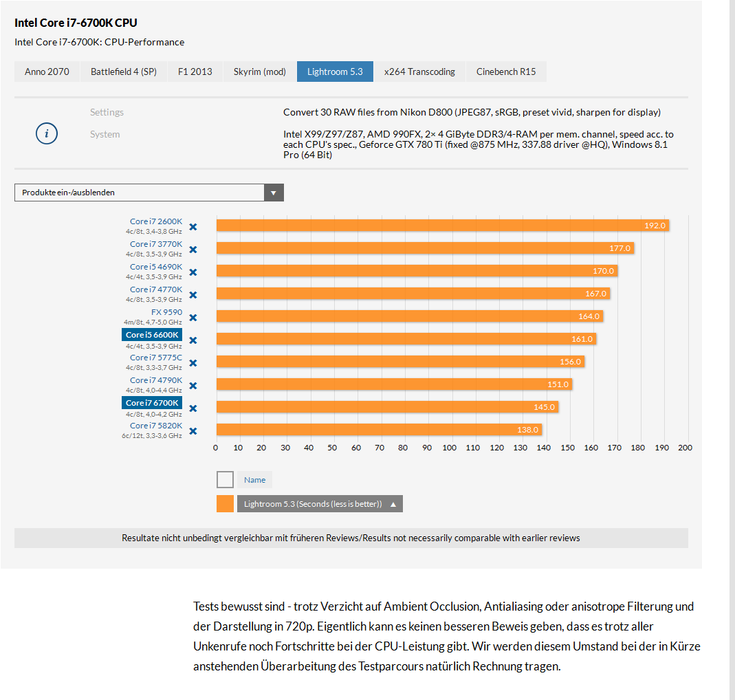This screenshot has height=700, width=735.
Task: Click the Settings label text
Action: pyautogui.click(x=107, y=112)
